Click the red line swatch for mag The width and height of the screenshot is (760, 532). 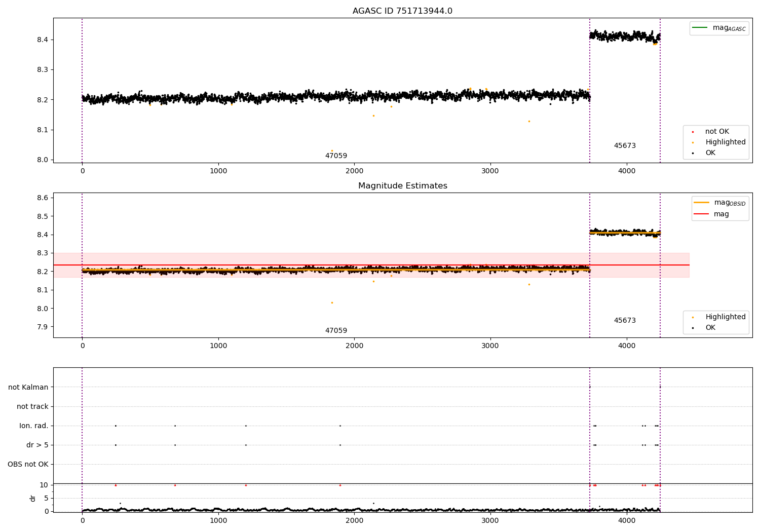tap(701, 214)
